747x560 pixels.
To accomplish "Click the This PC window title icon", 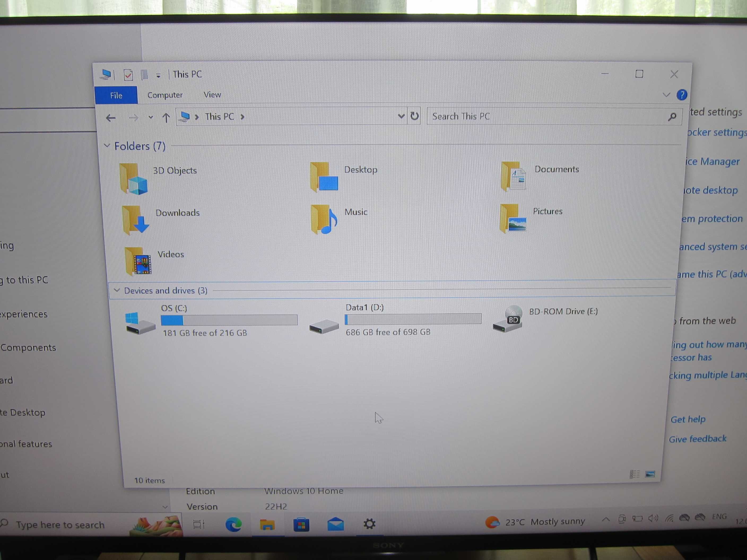I will [x=106, y=74].
